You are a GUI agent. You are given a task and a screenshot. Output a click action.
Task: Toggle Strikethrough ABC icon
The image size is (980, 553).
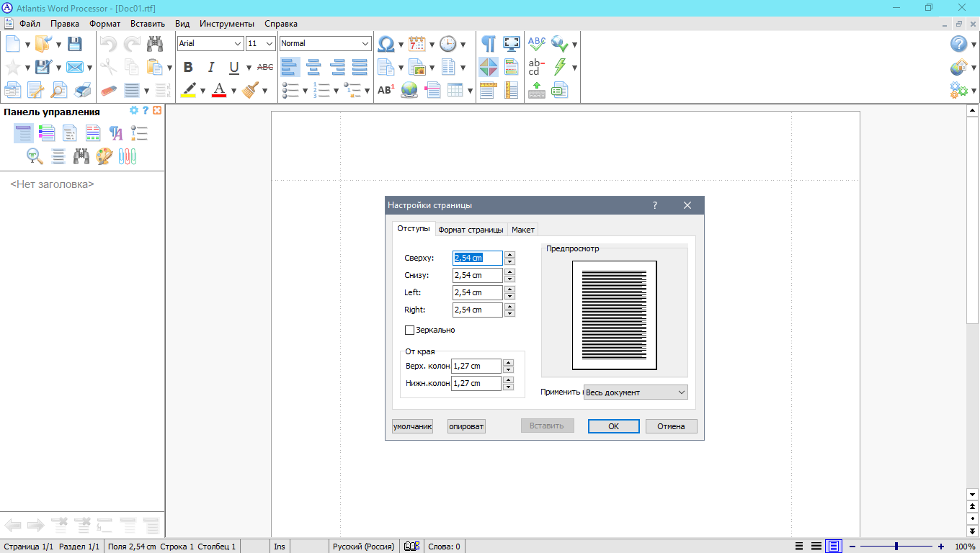pyautogui.click(x=265, y=67)
